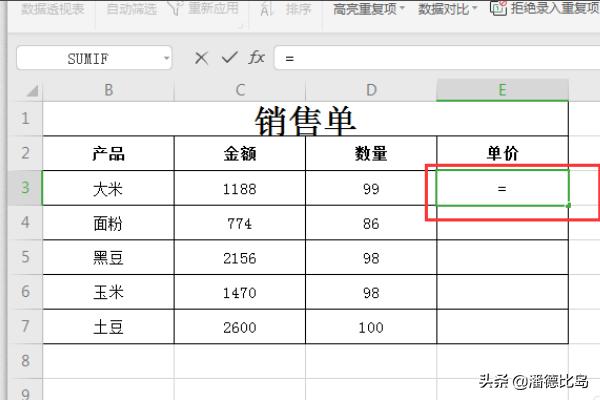Select the cell with 100

(x=371, y=327)
